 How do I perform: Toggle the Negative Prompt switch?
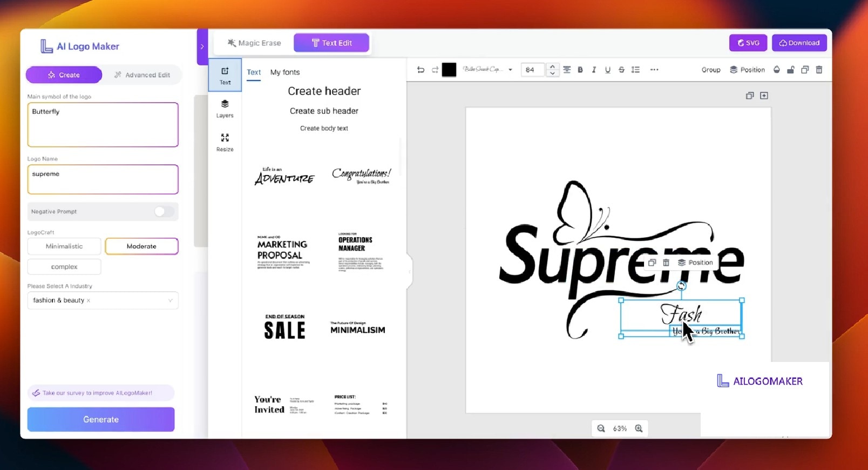[164, 212]
